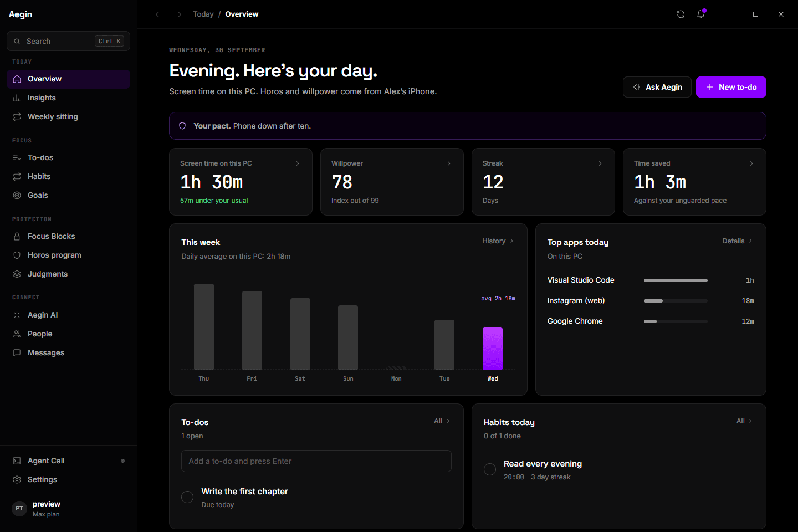Expand the Time saved card chevron
Image resolution: width=798 pixels, height=532 pixels.
[751, 163]
